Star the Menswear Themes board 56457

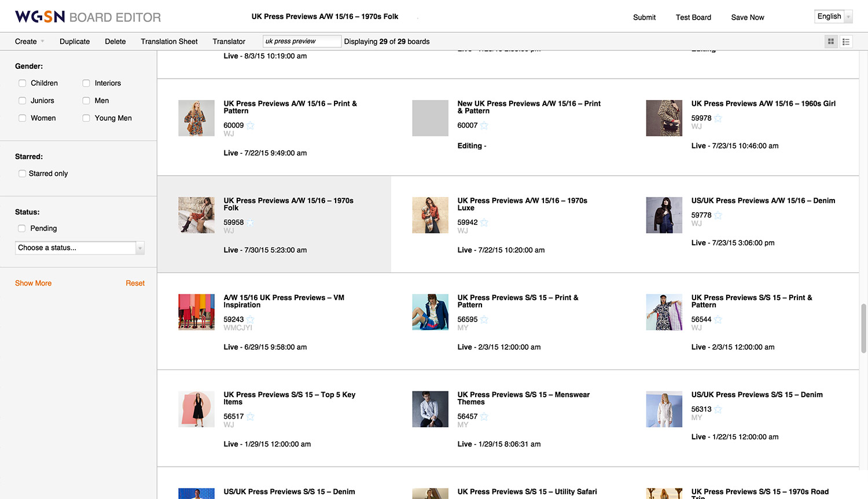tap(484, 417)
